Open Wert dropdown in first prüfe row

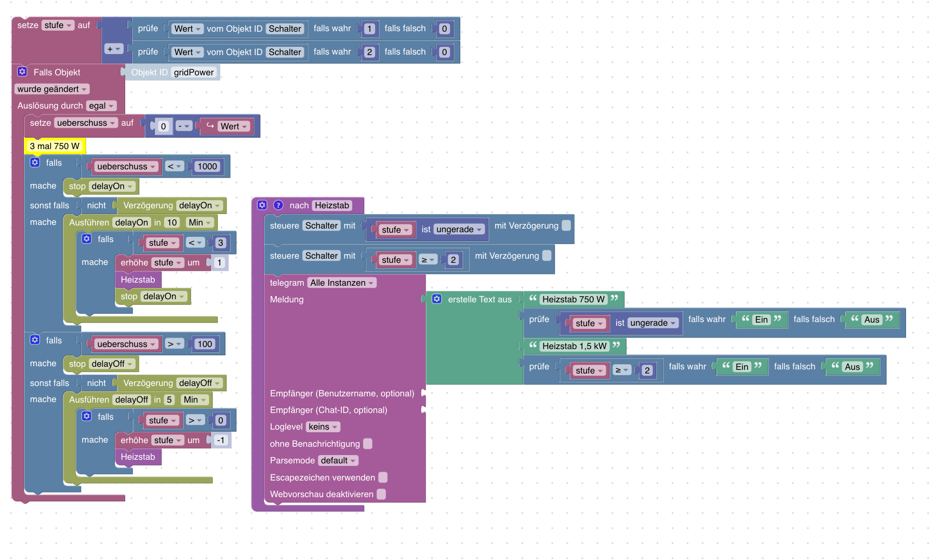187,29
